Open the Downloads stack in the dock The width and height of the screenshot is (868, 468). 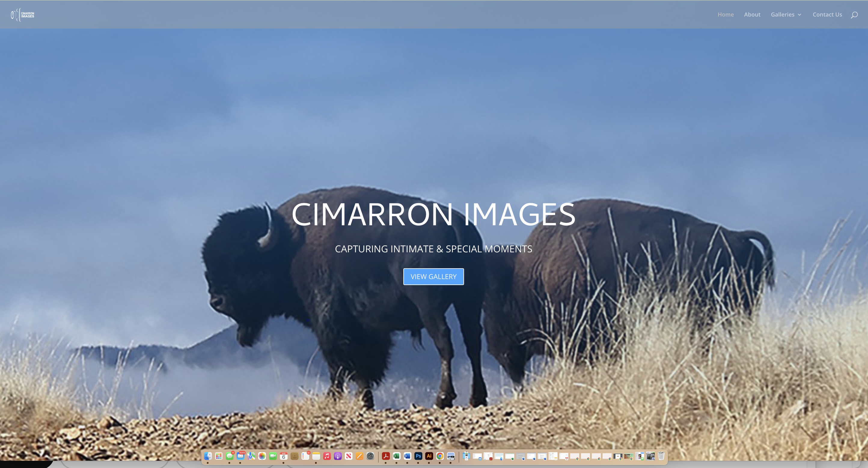(467, 456)
